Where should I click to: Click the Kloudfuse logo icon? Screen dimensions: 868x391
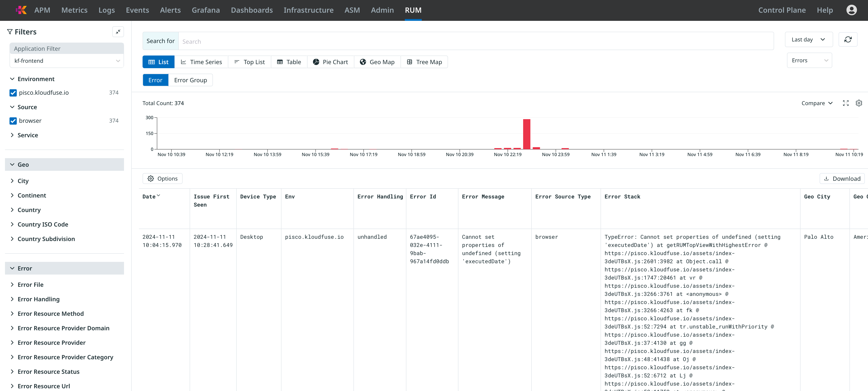click(x=21, y=10)
